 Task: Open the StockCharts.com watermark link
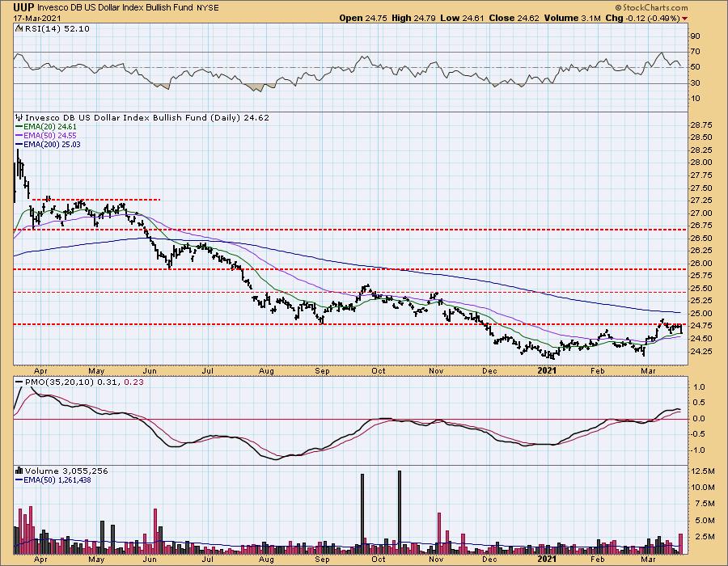pyautogui.click(x=651, y=7)
